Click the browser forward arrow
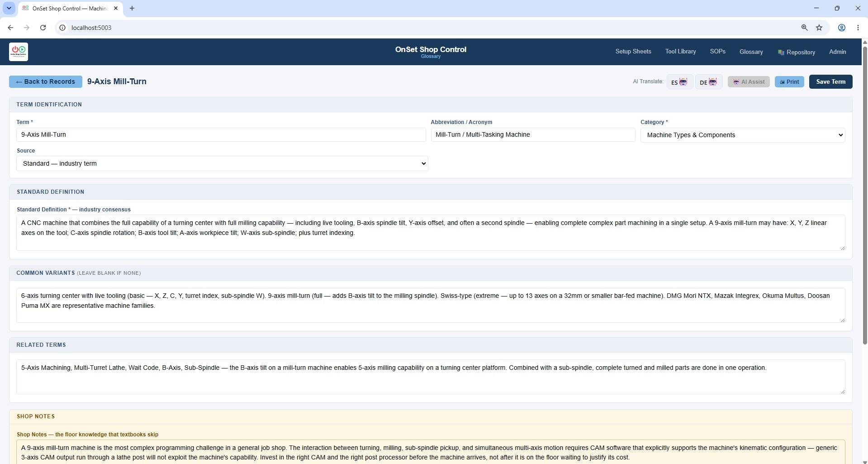 (27, 28)
